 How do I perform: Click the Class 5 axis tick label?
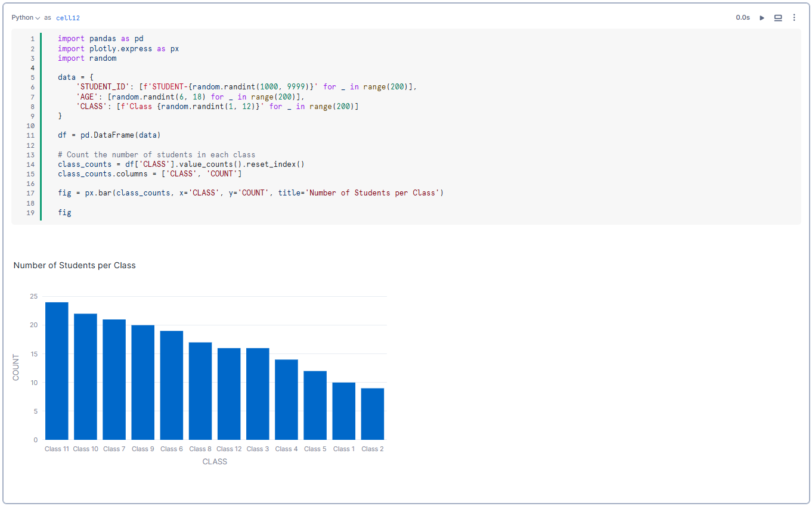click(x=315, y=449)
